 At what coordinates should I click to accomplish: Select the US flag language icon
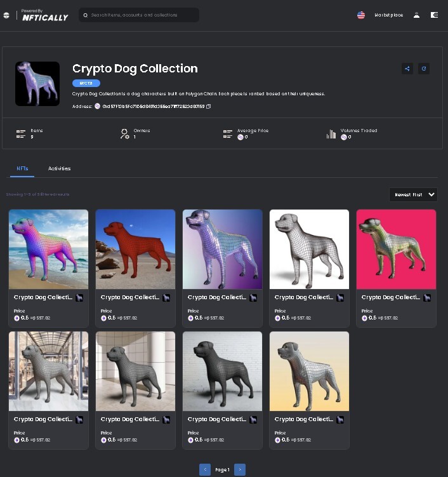click(361, 15)
